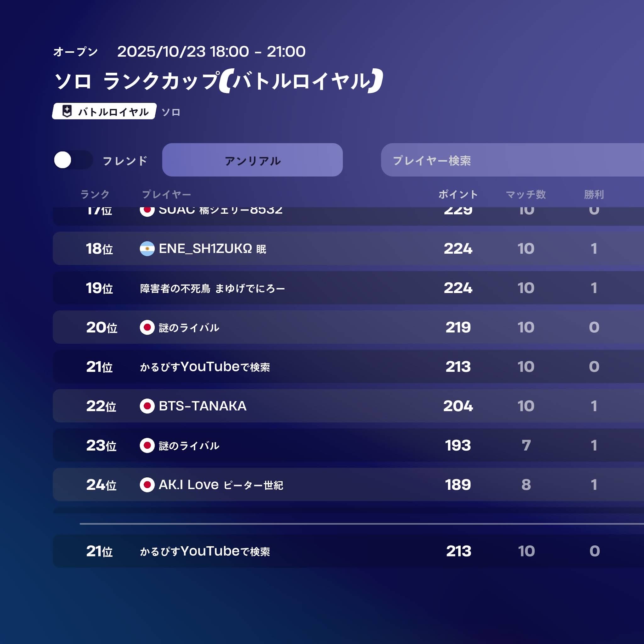Viewport: 644px width, 644px height.
Task: Click the ソロ mode label beside the badge
Action: 171,112
